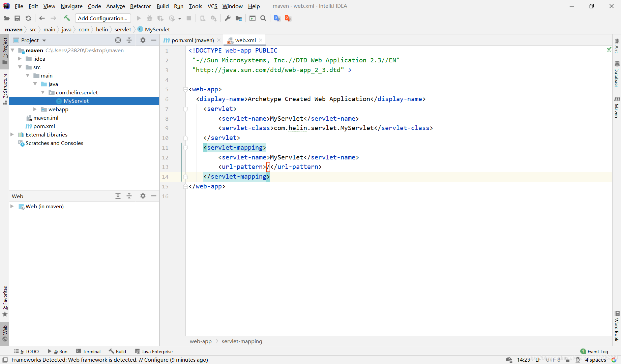Toggle the Maven tool window on right
This screenshot has width=621, height=364.
click(617, 107)
